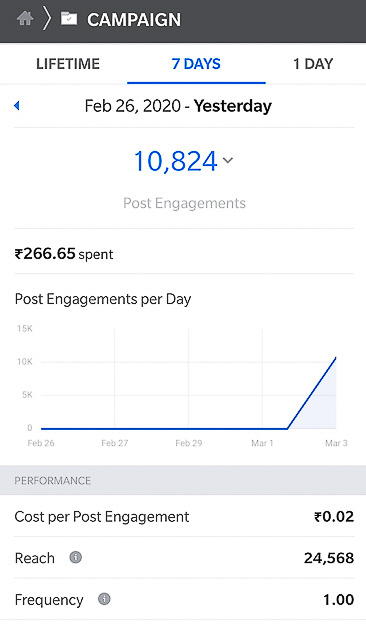Viewport: 366px width, 628px height.
Task: Click date range Feb 26, 2020 - Yesterday
Action: [x=178, y=106]
